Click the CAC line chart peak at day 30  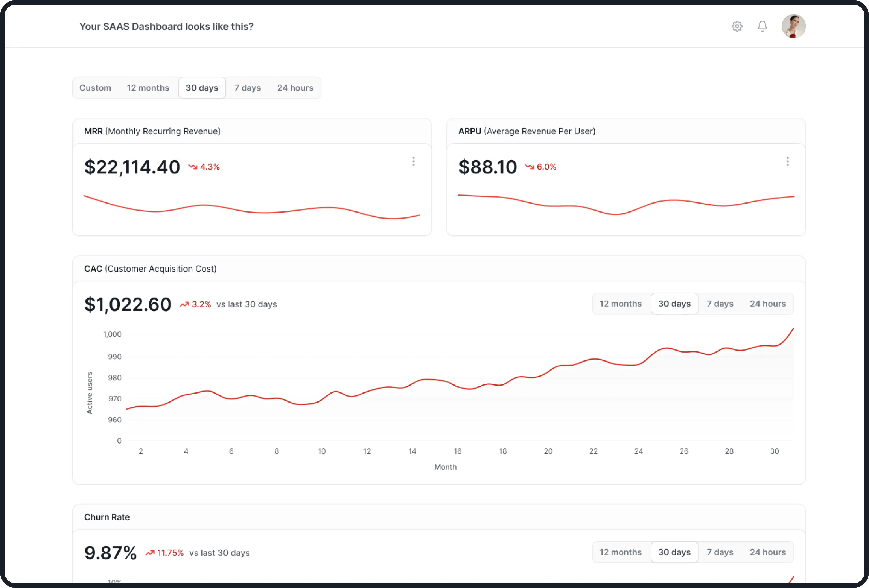793,329
